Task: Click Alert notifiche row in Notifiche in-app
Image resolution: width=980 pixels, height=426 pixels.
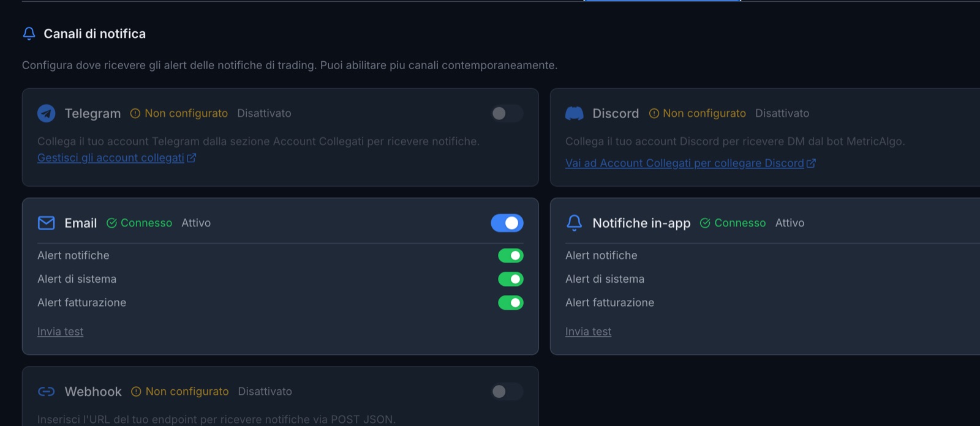Action: 772,255
